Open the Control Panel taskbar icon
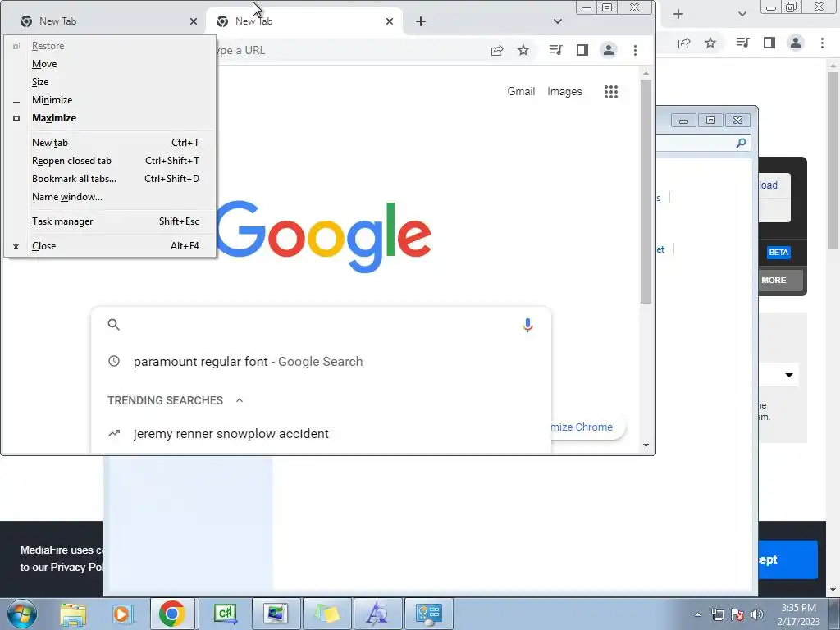840x630 pixels. (428, 614)
